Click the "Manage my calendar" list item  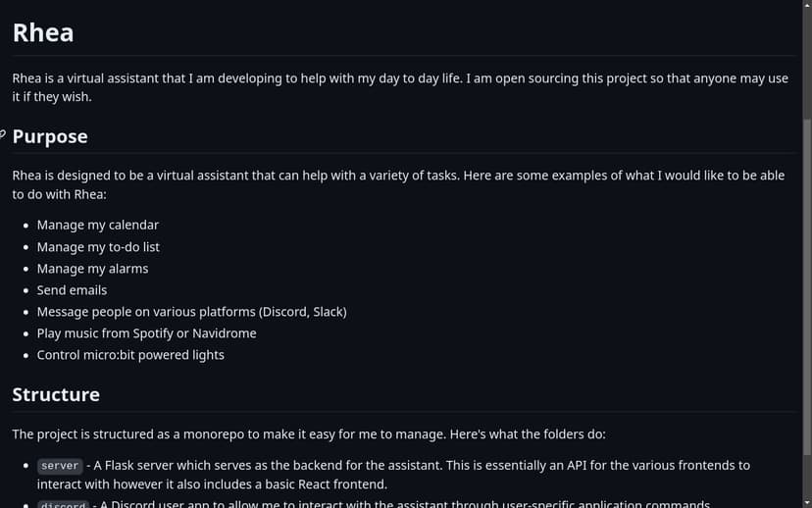click(x=98, y=225)
